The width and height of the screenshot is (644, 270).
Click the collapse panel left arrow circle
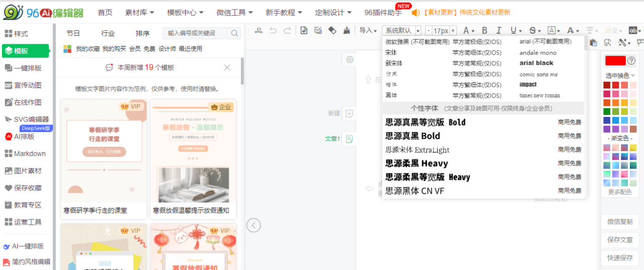(254, 225)
